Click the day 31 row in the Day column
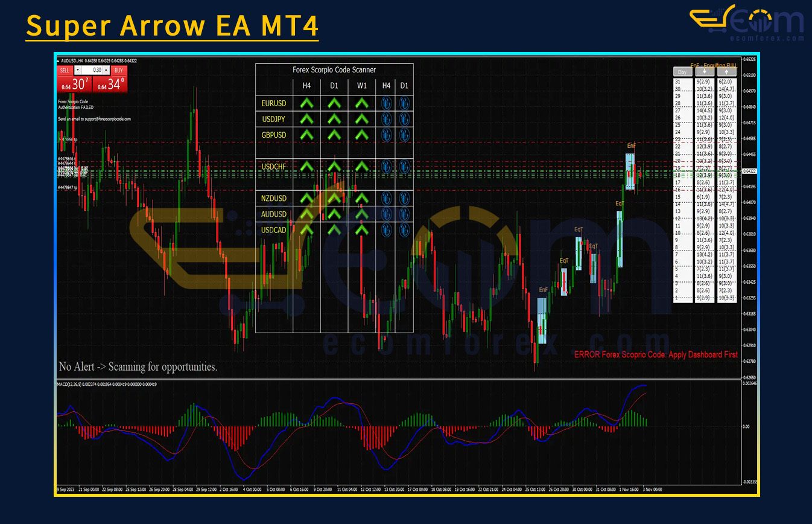 click(x=682, y=81)
